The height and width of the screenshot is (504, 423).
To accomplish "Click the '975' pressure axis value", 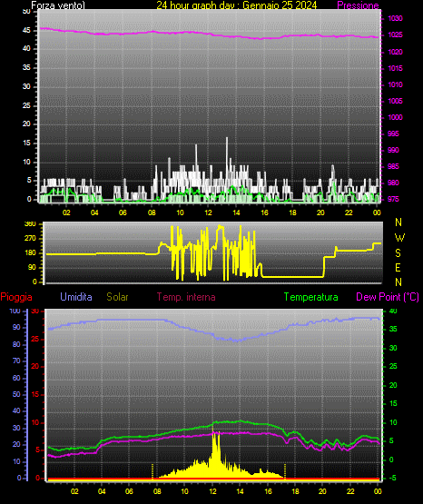I will coord(393,199).
